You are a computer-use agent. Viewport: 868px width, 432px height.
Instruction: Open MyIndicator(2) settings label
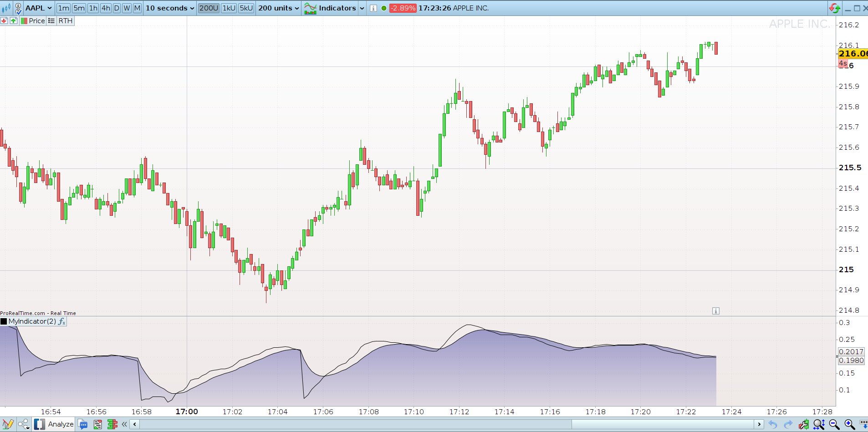click(32, 321)
